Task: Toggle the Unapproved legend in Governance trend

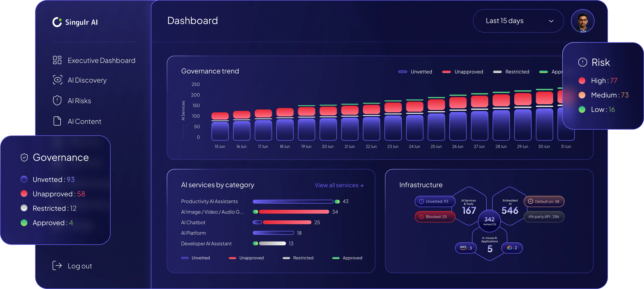Action: (x=462, y=72)
